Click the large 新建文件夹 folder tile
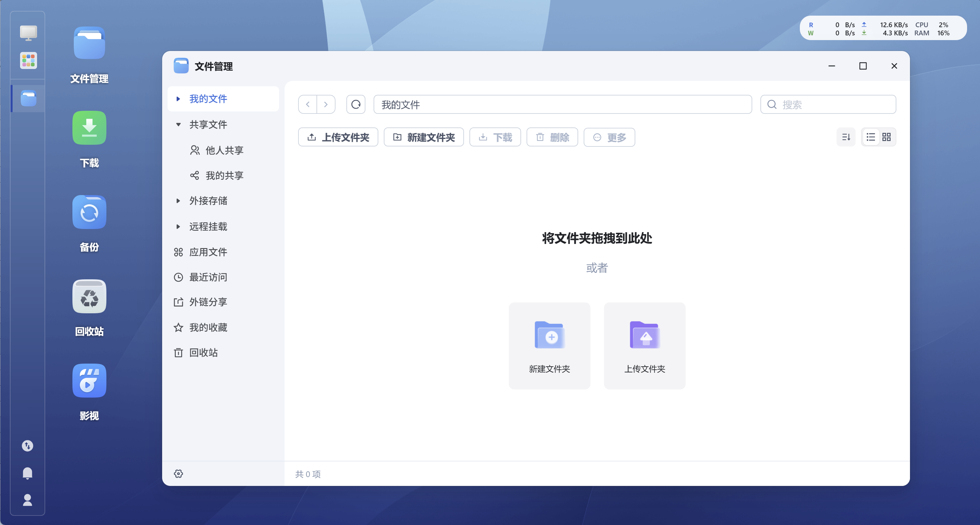This screenshot has height=525, width=980. pos(549,346)
